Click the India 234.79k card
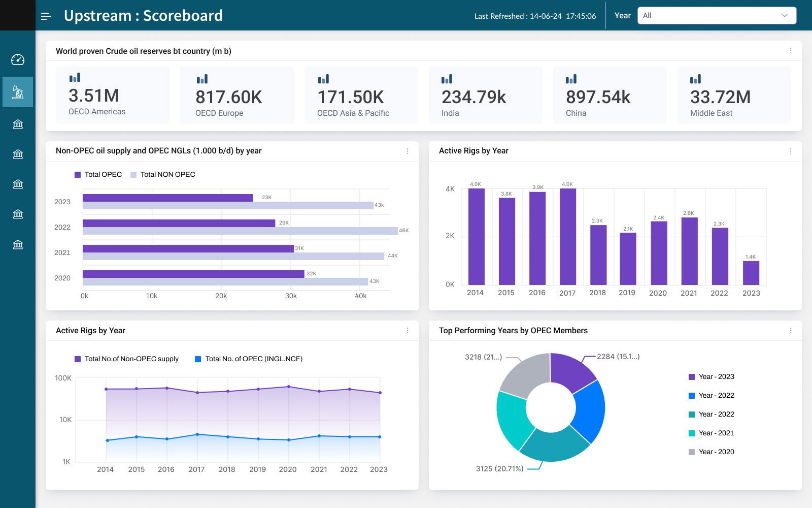 coord(485,95)
